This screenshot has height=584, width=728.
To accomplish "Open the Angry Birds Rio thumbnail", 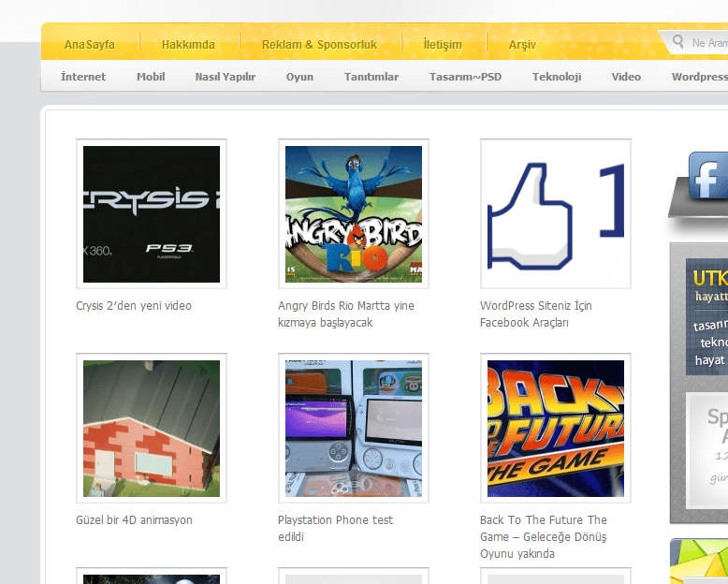I will click(354, 214).
